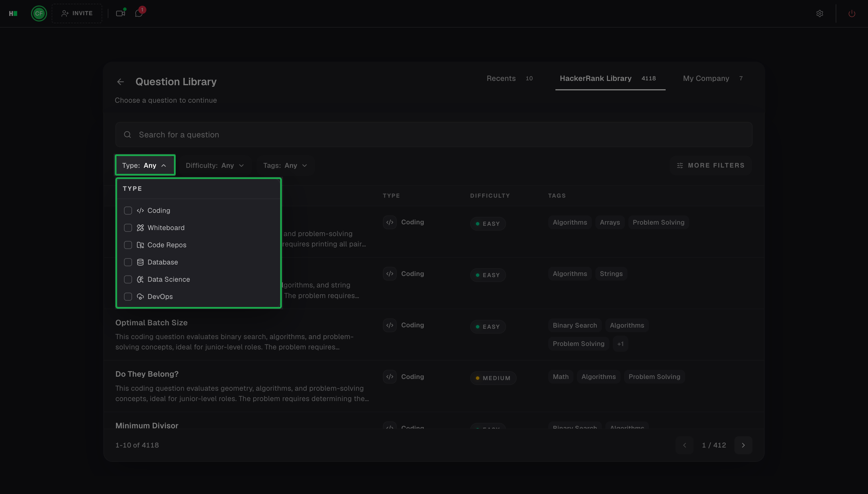Open MORE FILTERS

coord(711,166)
